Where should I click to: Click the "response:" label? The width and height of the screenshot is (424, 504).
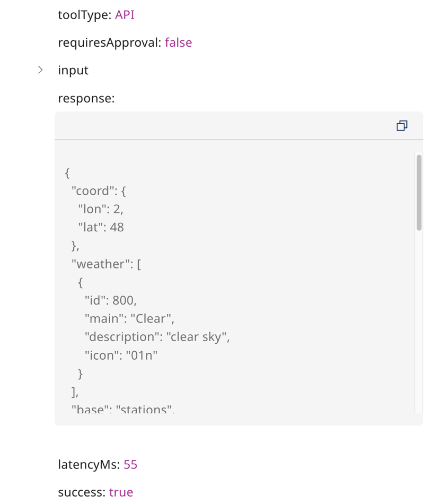point(86,98)
